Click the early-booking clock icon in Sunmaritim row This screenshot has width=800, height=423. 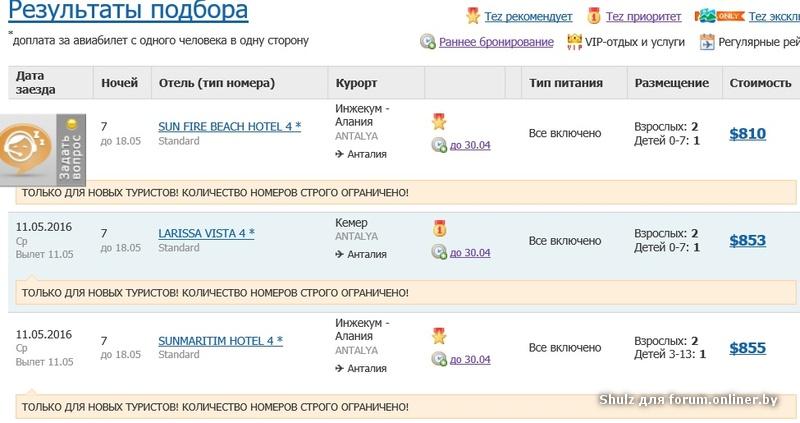pyautogui.click(x=439, y=359)
